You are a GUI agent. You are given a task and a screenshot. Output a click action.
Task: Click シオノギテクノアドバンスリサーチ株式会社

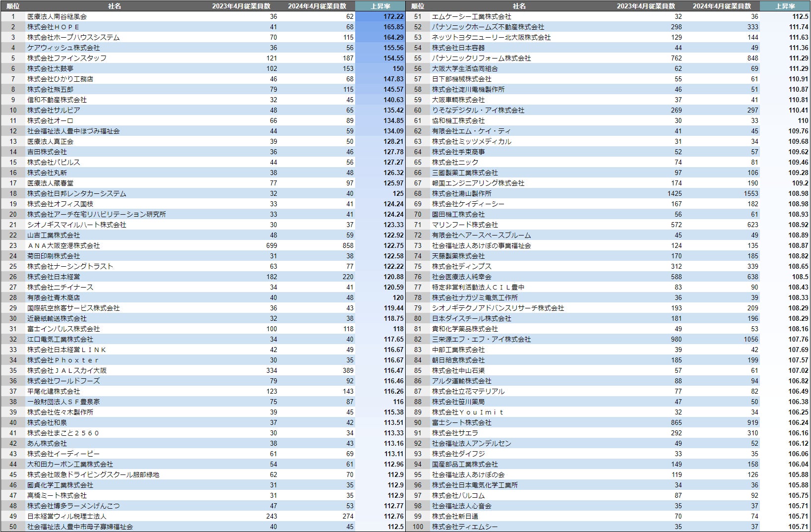(x=498, y=308)
